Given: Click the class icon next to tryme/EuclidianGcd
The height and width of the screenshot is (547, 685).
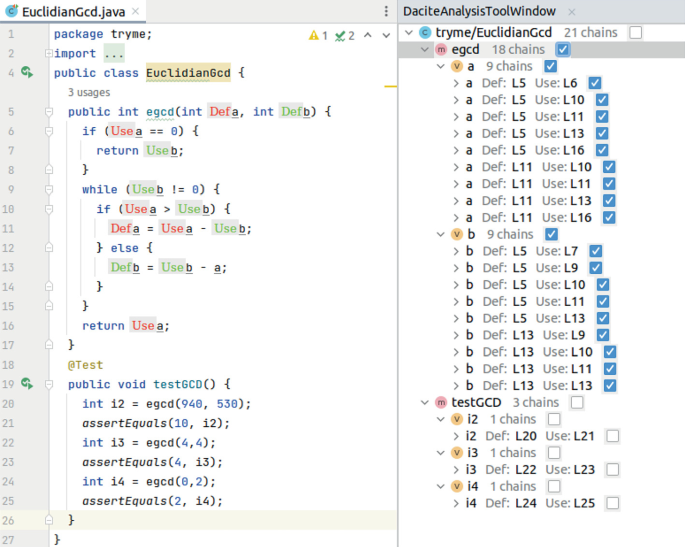Looking at the screenshot, I should pos(425,33).
